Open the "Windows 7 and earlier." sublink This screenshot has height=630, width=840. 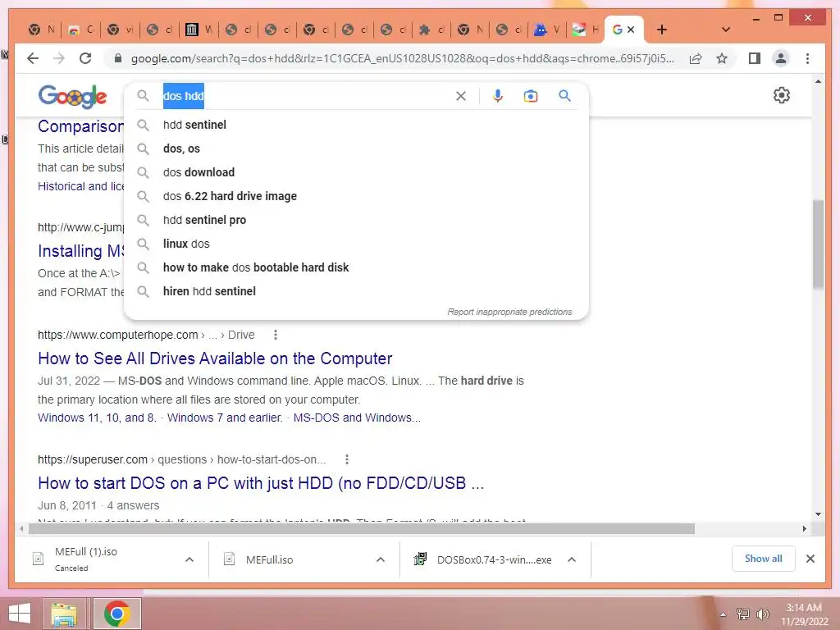click(x=225, y=418)
